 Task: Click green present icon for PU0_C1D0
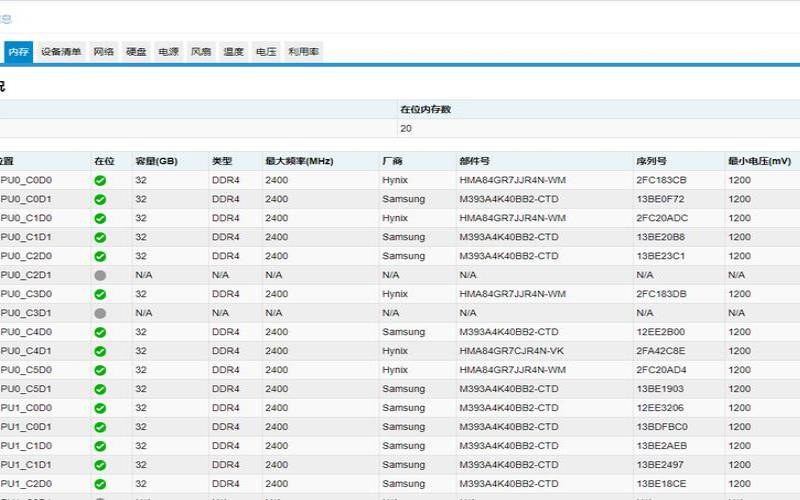pos(101,218)
